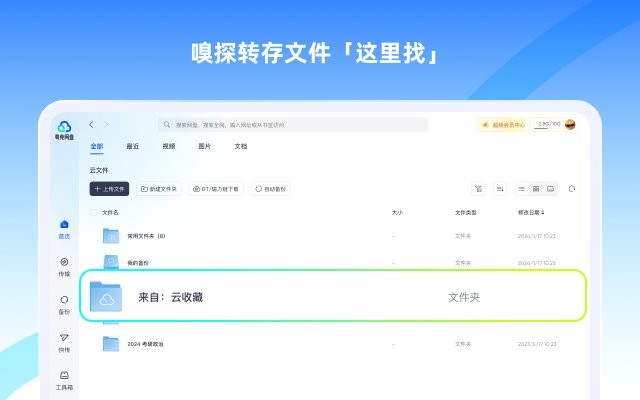Open the sort order icon
The width and height of the screenshot is (640, 400).
pos(500,189)
